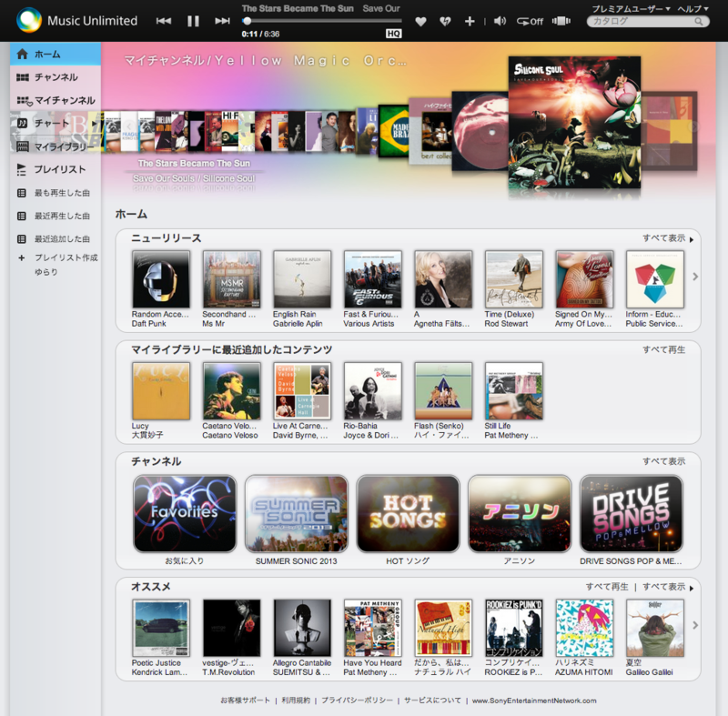The height and width of the screenshot is (716, 728).
Task: Toggle HQ audio quality badge
Action: [x=393, y=34]
